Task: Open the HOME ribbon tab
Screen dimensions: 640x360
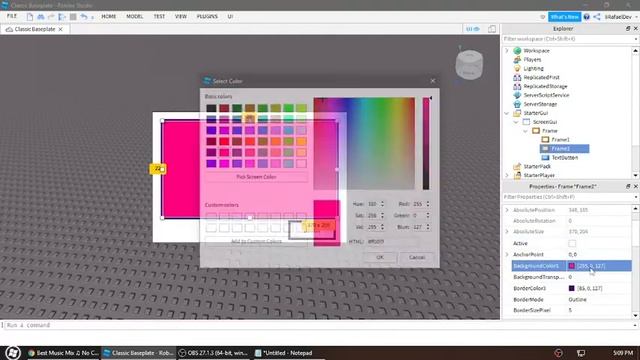Action: 109,17
